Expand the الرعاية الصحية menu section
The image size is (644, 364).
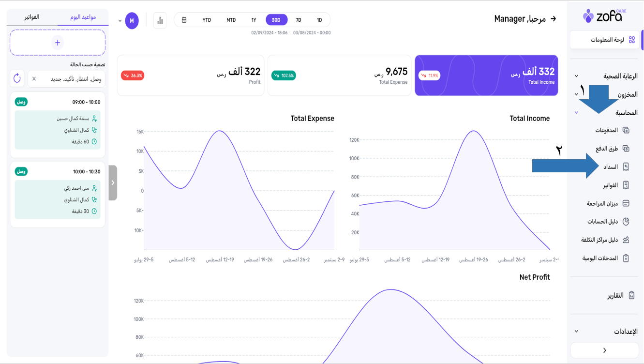[605, 76]
